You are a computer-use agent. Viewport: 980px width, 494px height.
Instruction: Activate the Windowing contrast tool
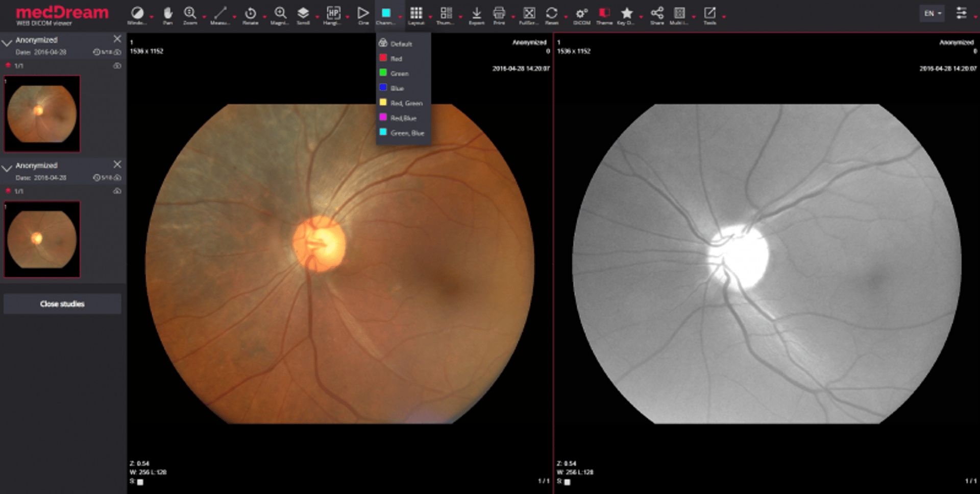click(x=137, y=14)
